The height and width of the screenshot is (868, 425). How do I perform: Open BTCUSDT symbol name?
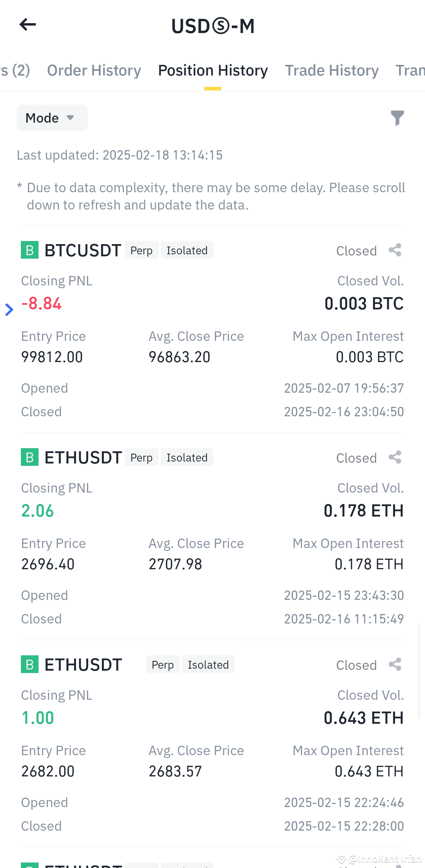coord(83,250)
